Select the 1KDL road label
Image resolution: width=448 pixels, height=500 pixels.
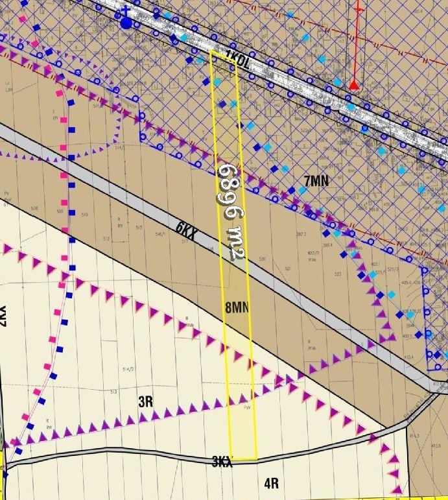pyautogui.click(x=237, y=57)
